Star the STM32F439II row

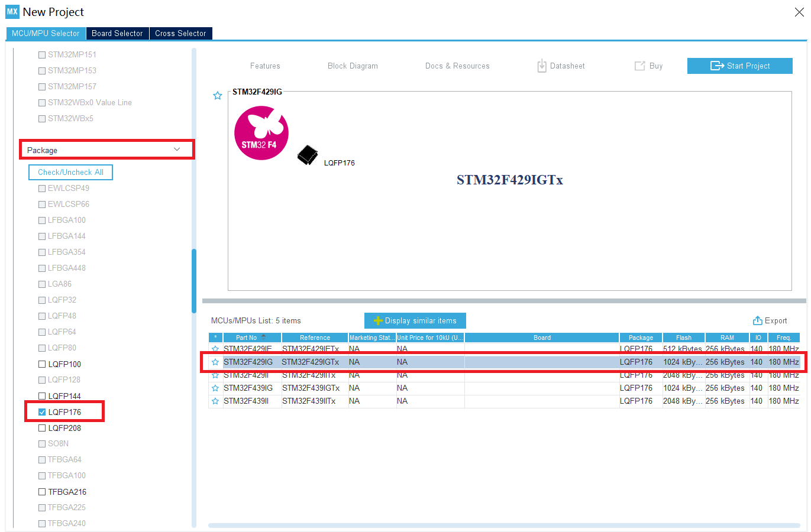[x=215, y=401]
